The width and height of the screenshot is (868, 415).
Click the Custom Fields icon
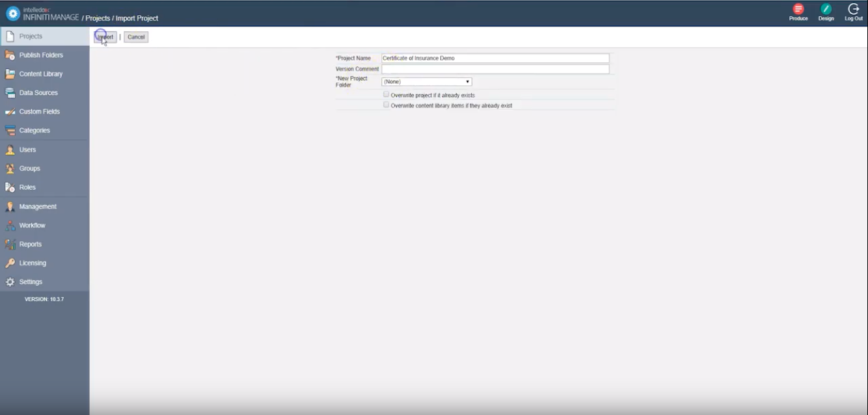(x=10, y=112)
